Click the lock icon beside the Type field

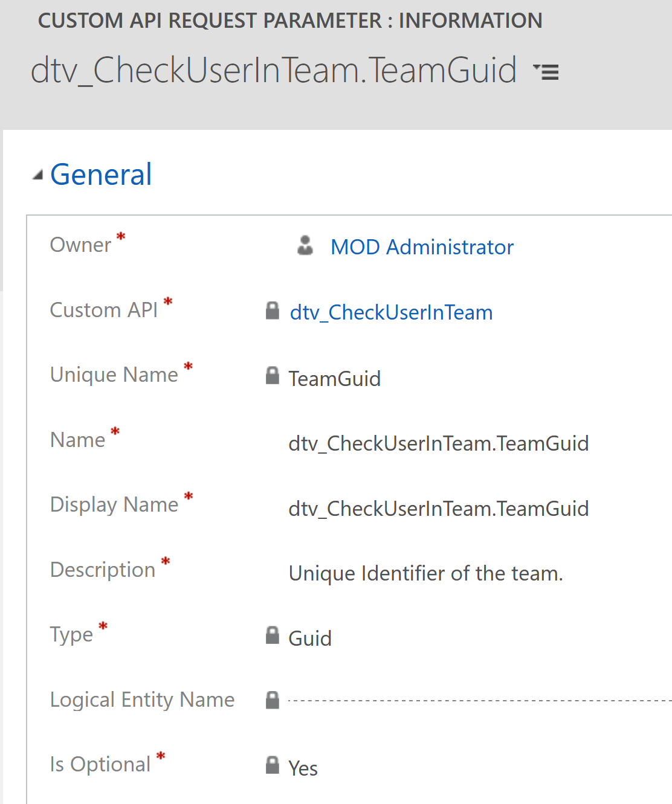coord(271,635)
